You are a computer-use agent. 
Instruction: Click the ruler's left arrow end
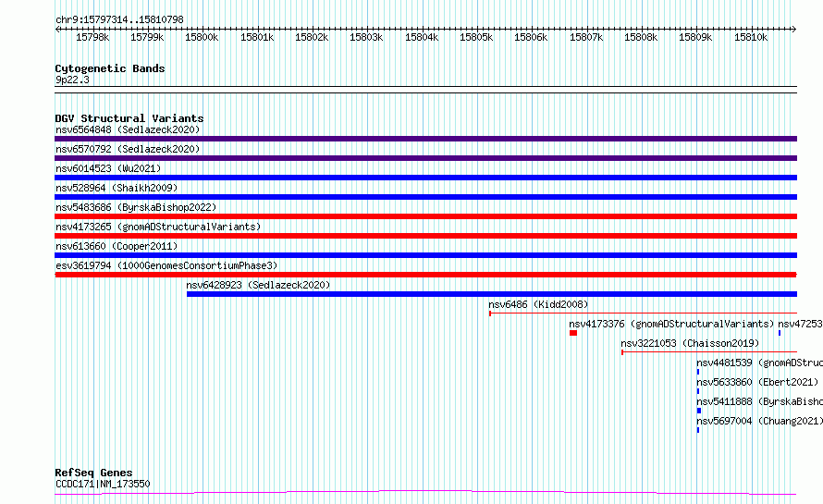57,29
